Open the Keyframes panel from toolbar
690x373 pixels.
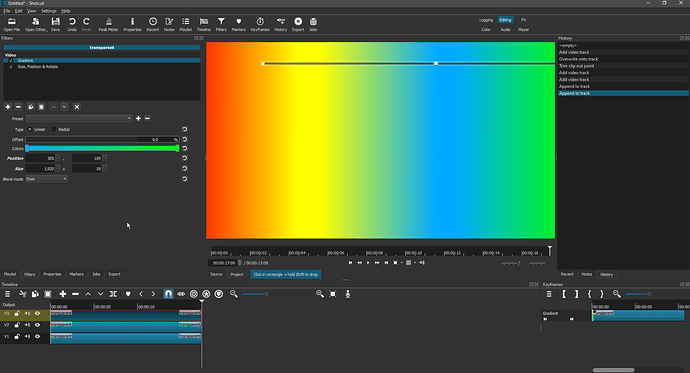[x=260, y=24]
